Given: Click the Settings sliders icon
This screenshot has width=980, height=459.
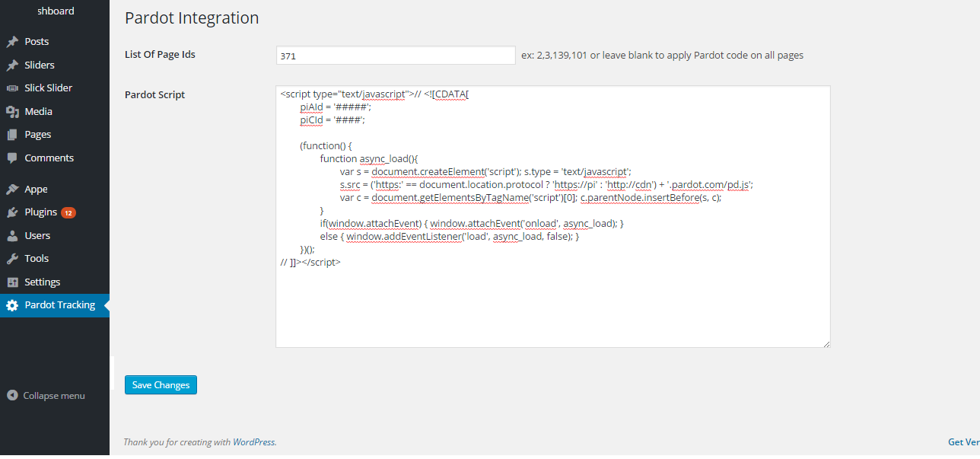Looking at the screenshot, I should 12,282.
